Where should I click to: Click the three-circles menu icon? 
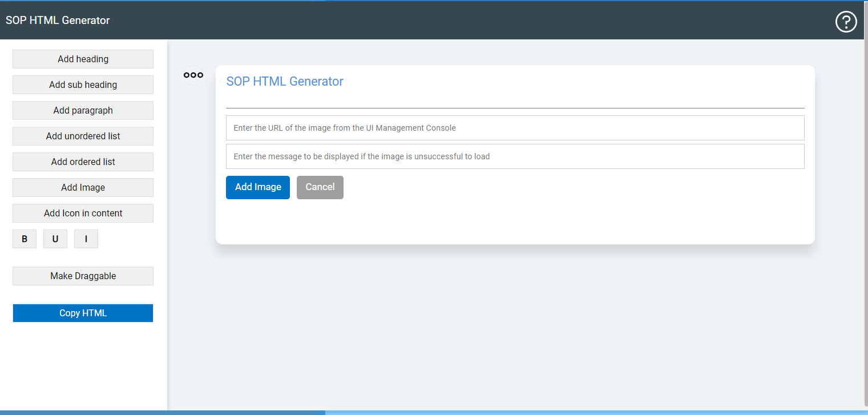tap(193, 75)
